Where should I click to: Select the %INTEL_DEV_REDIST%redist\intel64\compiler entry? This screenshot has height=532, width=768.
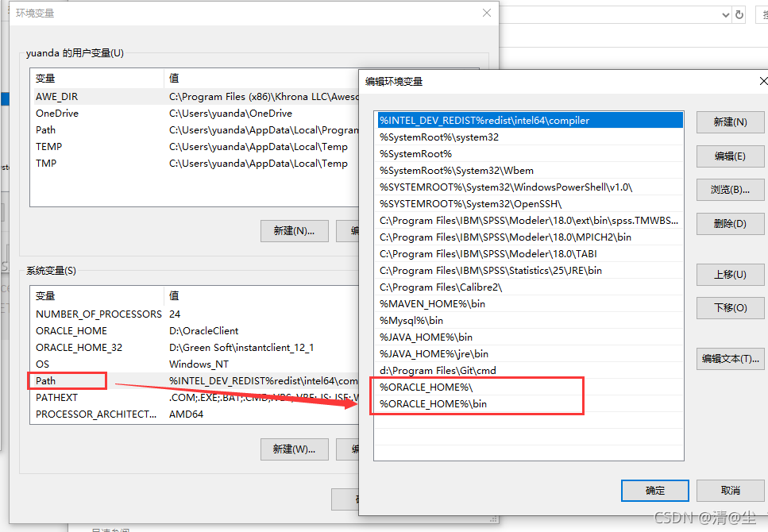[x=531, y=121]
